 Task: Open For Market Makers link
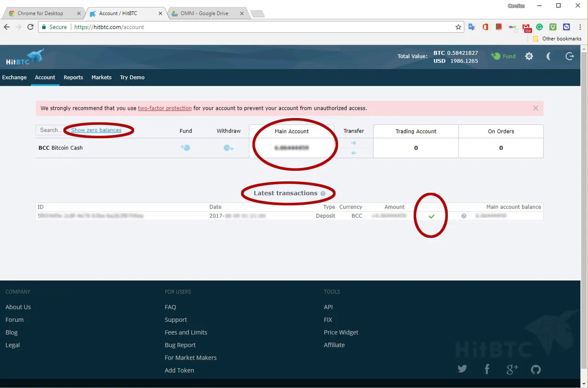point(191,357)
